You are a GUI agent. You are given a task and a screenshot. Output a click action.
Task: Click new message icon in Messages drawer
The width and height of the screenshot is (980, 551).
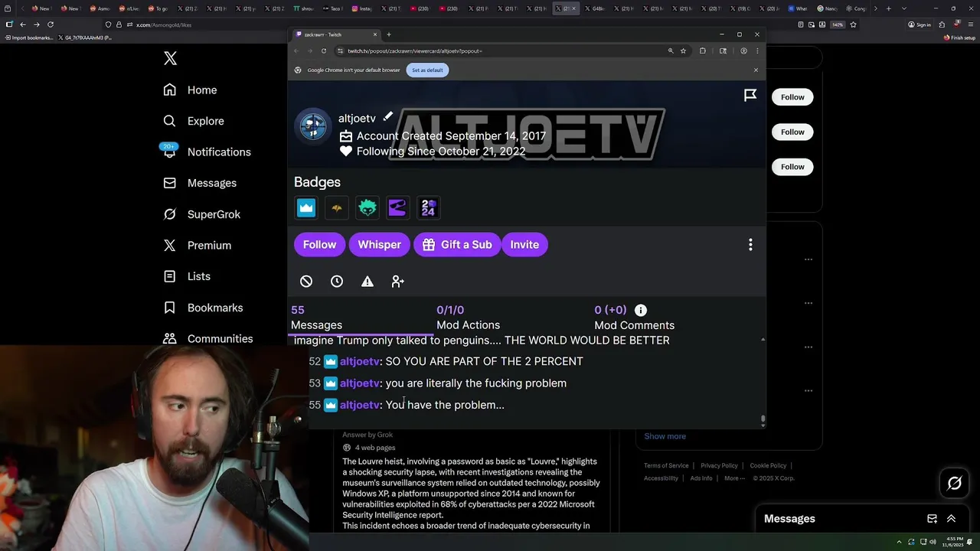tap(932, 519)
